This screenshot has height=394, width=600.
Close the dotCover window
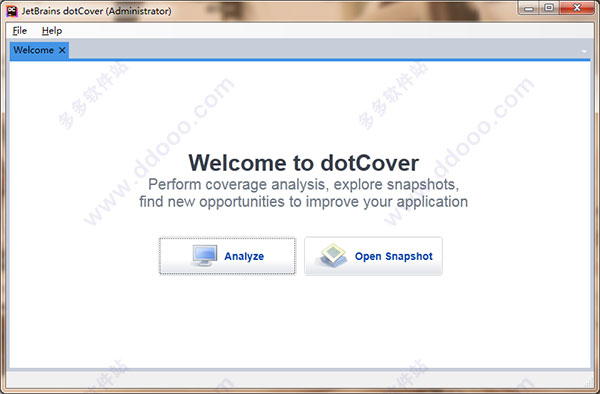tap(577, 8)
